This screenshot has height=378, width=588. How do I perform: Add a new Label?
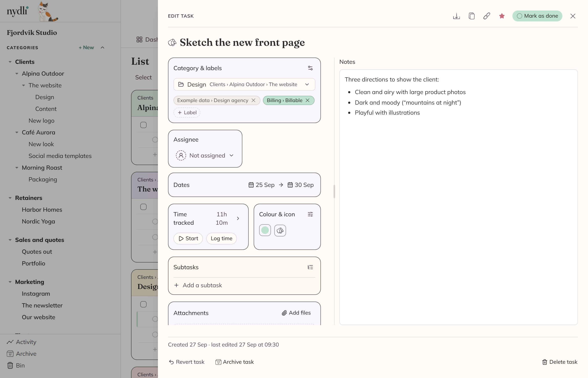click(187, 112)
